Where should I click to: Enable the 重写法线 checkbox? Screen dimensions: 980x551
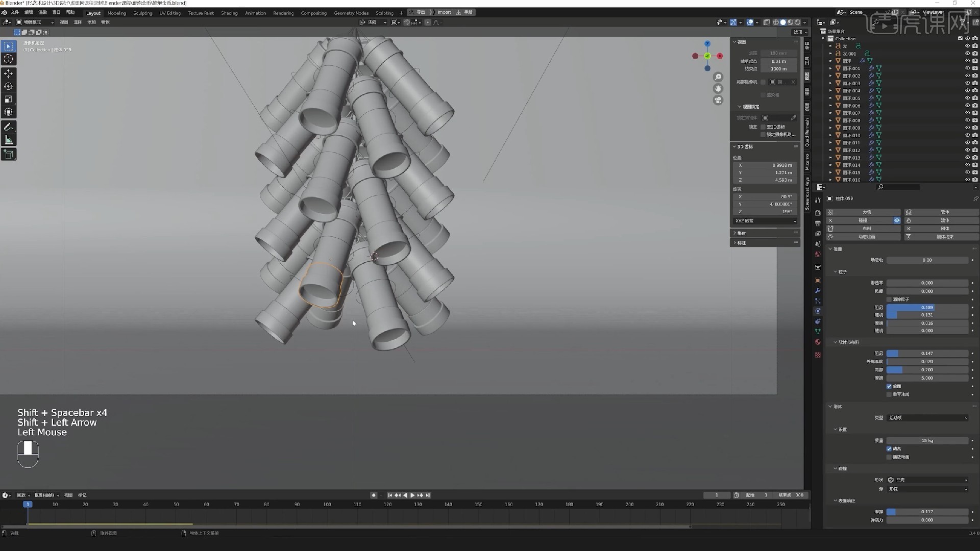pos(890,394)
